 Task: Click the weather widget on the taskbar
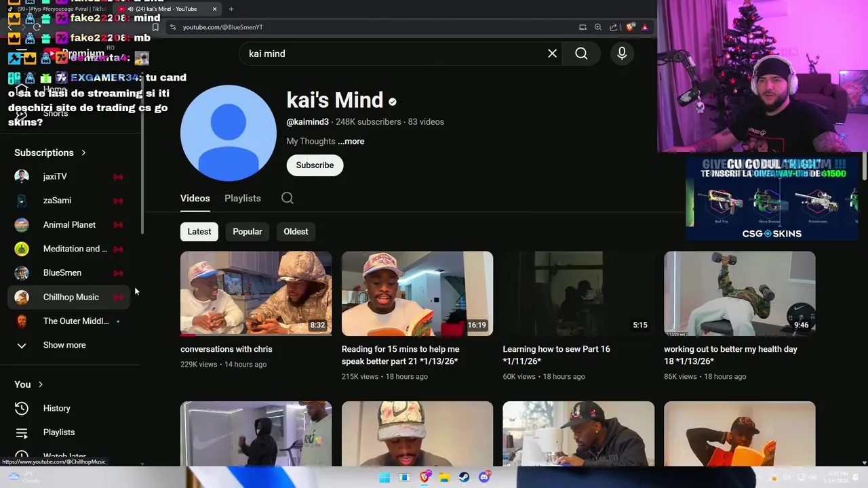tap(24, 477)
